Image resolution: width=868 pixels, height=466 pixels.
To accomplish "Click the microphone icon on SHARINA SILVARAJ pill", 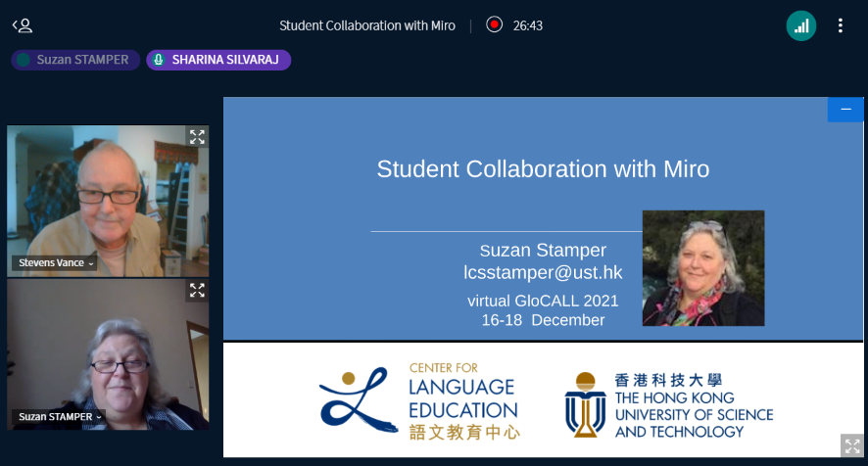I will (x=159, y=60).
